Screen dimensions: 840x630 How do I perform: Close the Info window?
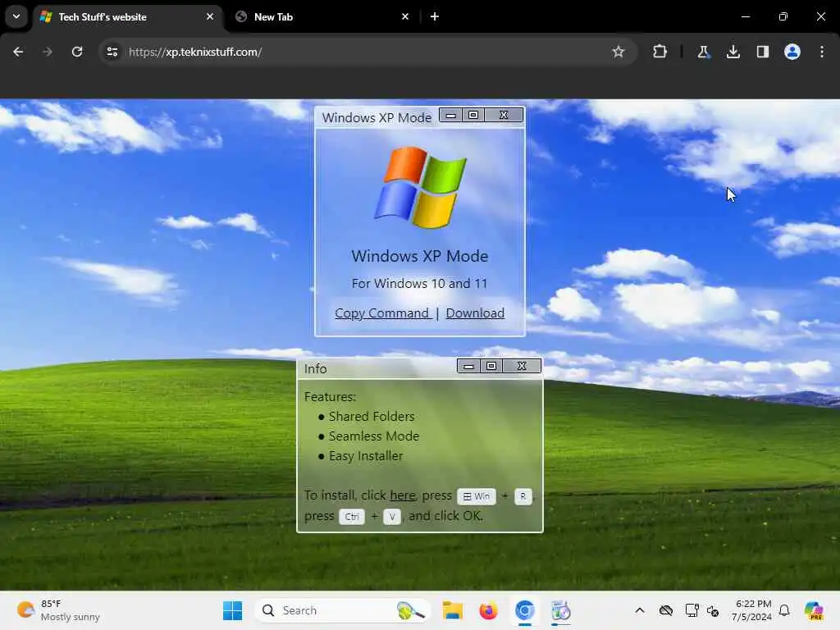pos(522,366)
